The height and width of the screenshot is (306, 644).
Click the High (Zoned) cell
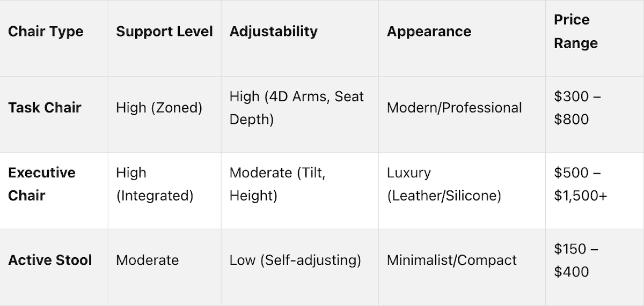click(159, 108)
